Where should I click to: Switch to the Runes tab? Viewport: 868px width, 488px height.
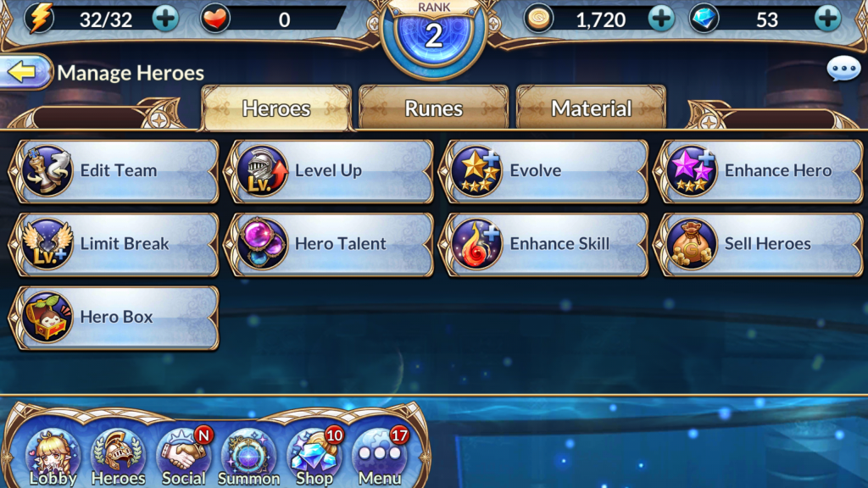(433, 108)
